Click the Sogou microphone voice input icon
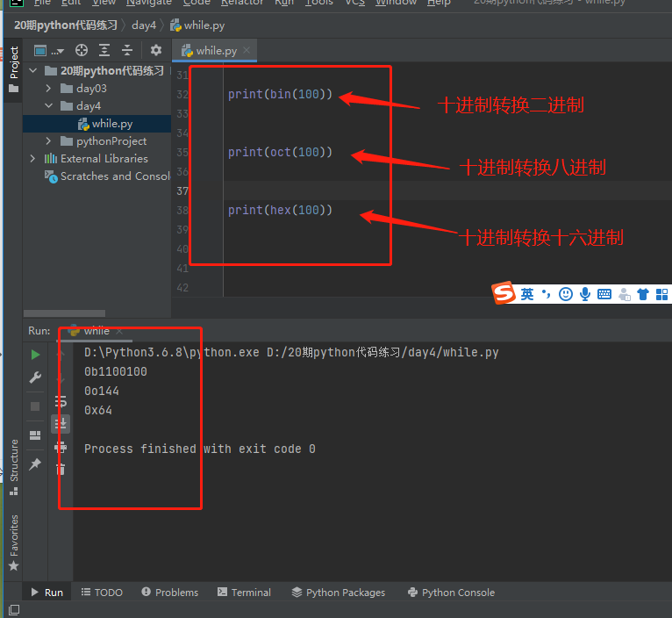Viewport: 672px width, 618px height. point(585,294)
